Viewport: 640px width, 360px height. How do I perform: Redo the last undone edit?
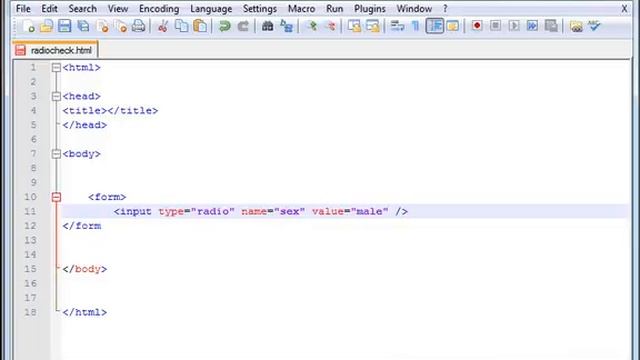(x=243, y=26)
